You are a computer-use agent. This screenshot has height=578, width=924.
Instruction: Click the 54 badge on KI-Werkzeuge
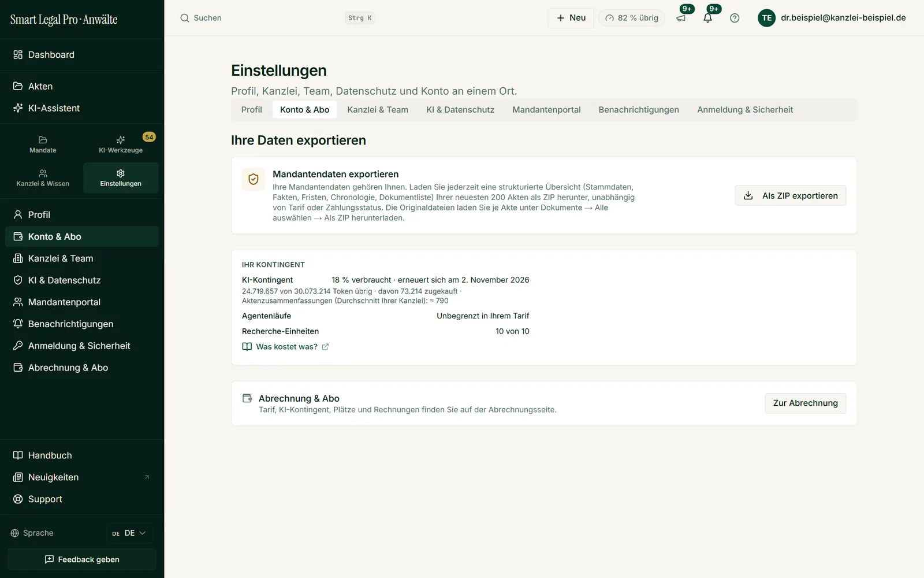pos(149,137)
